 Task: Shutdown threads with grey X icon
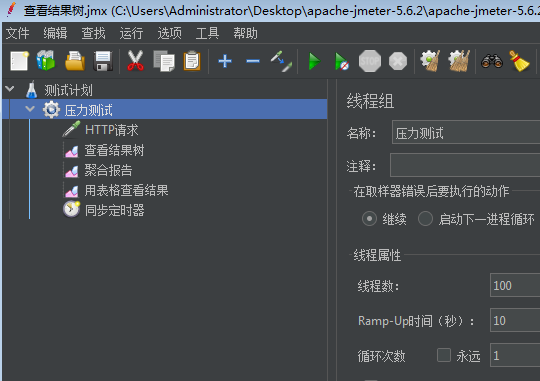pos(398,61)
